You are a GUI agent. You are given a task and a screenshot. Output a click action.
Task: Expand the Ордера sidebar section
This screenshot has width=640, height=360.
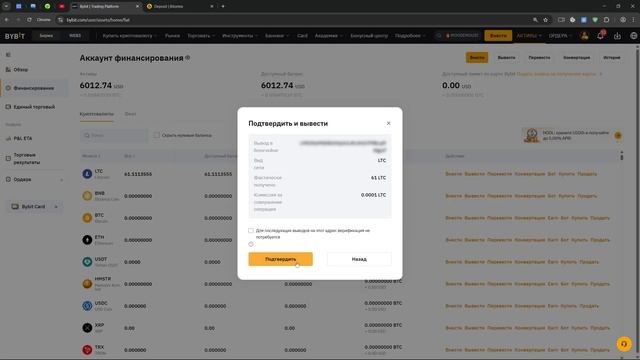tap(34, 179)
